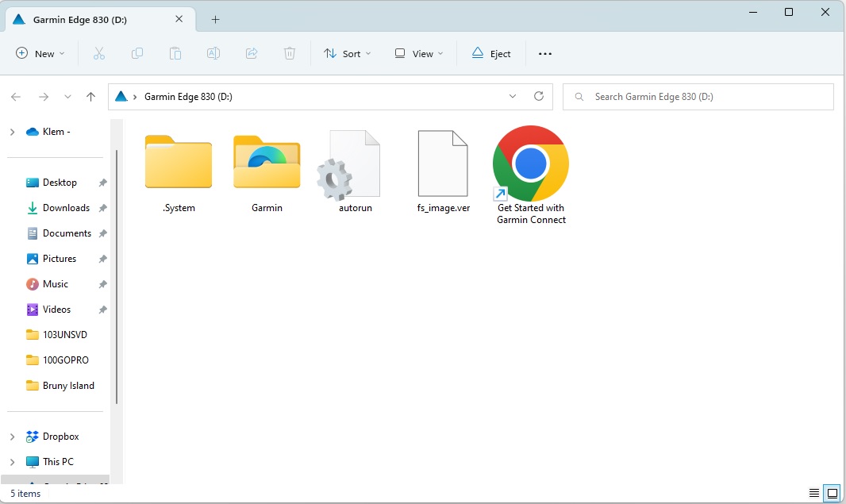Click the Refresh icon in address bar
Viewport: 846px width, 504px height.
[539, 96]
